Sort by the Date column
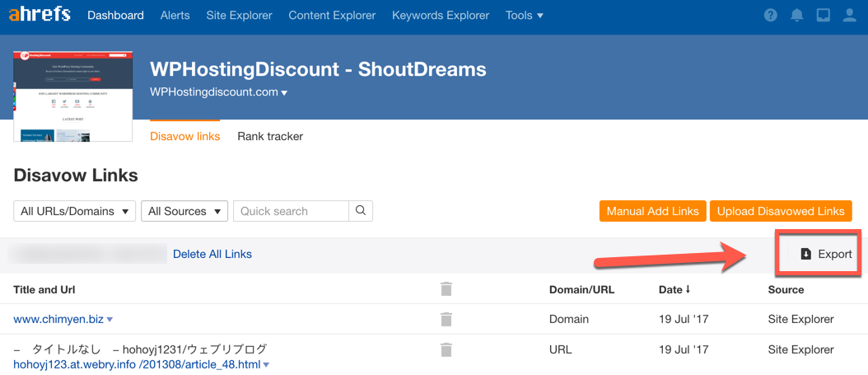The image size is (868, 375). 674,289
